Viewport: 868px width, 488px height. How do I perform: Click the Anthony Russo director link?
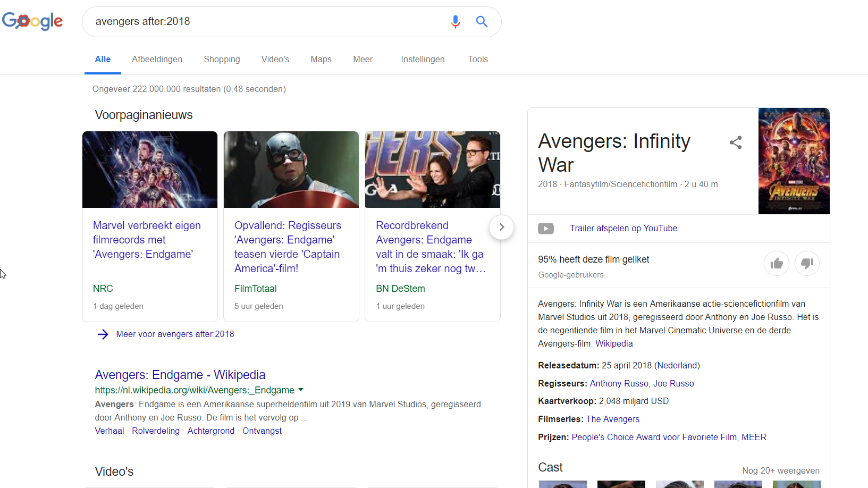click(619, 384)
